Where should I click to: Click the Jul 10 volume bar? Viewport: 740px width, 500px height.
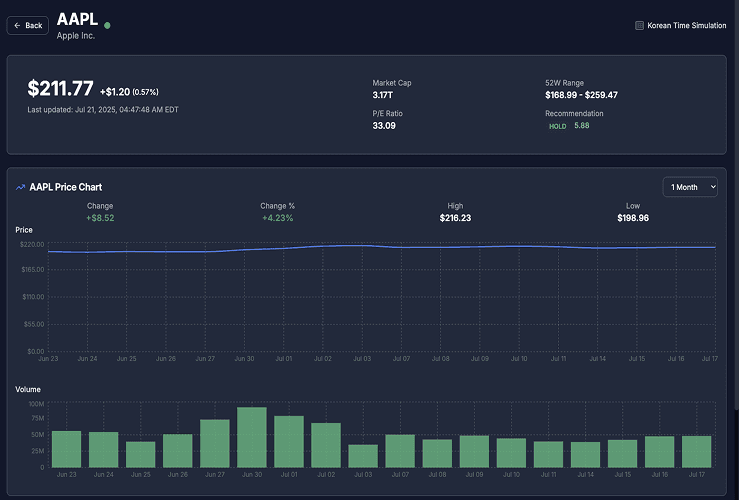tap(511, 453)
